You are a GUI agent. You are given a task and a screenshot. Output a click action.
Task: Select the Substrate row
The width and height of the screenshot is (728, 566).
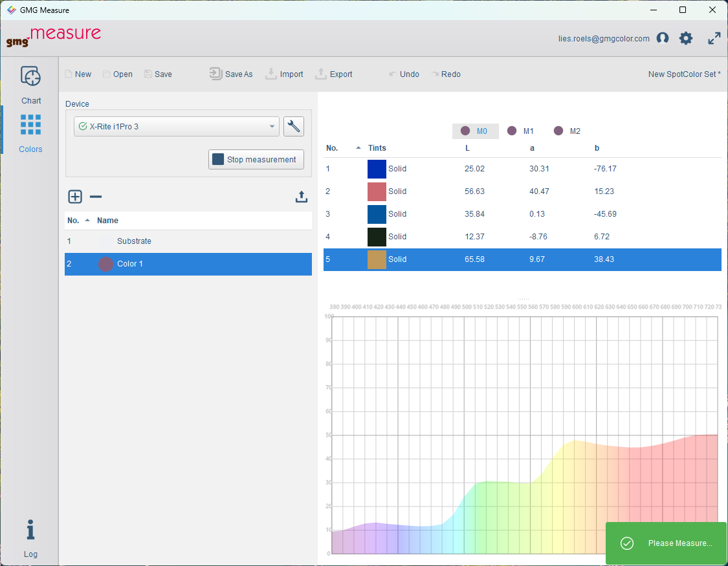point(188,241)
